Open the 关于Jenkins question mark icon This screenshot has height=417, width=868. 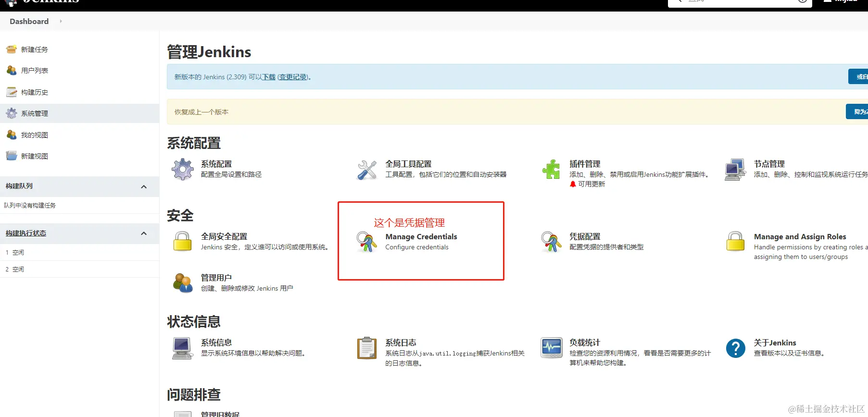pyautogui.click(x=735, y=348)
